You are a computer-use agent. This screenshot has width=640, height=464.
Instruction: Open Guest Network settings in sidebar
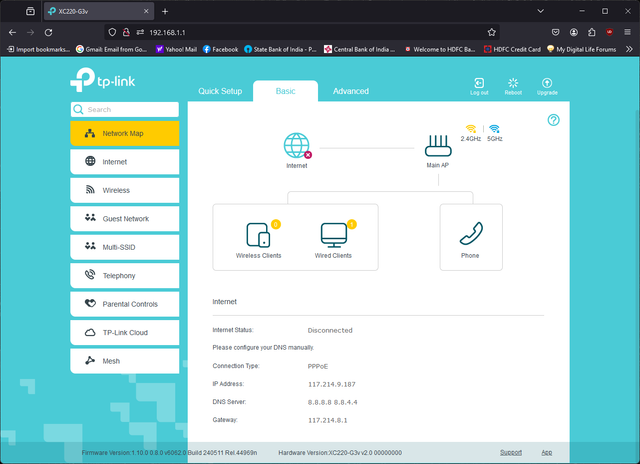coord(125,218)
